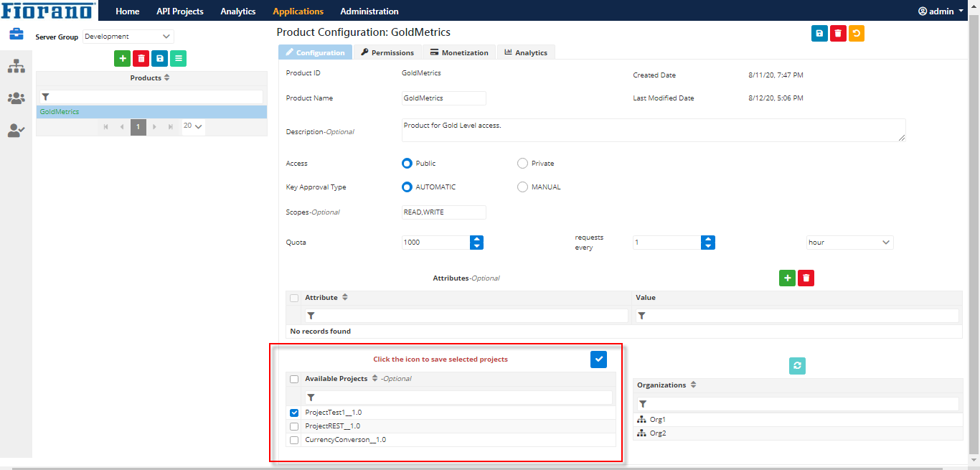Click the Attribute filter field
Viewport: 980px width, 470px height.
click(x=466, y=316)
